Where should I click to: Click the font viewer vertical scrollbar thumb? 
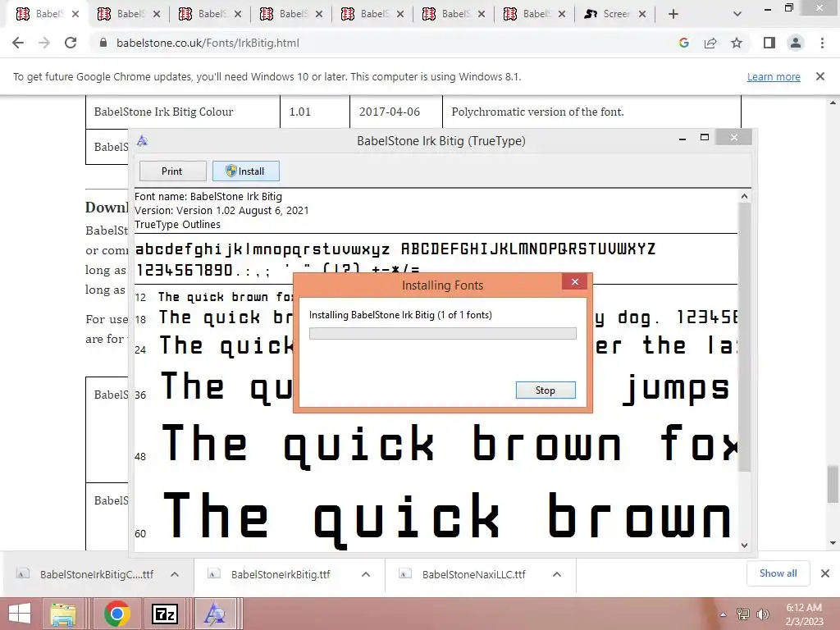coord(744,337)
